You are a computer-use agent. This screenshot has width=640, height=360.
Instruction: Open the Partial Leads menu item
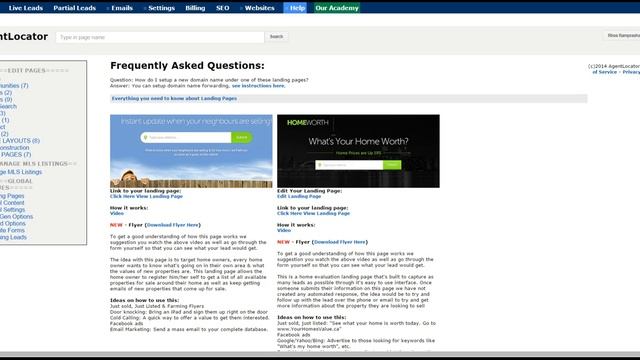[x=74, y=8]
